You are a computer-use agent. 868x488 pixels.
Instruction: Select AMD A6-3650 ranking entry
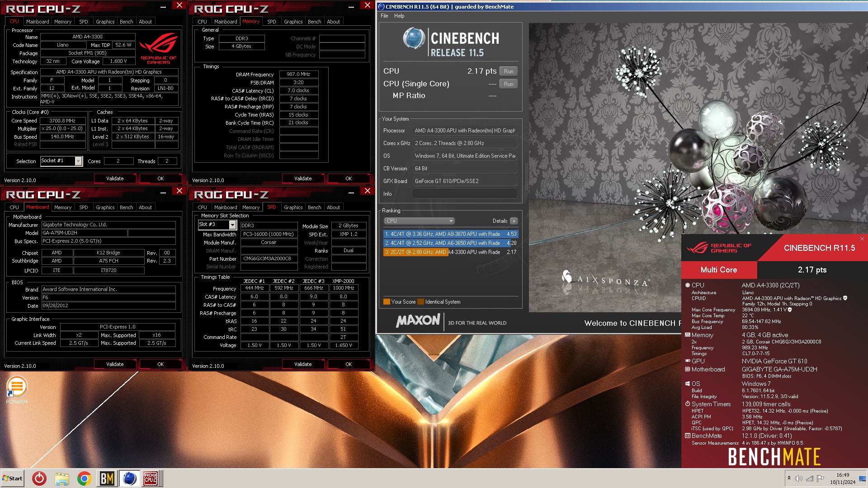click(451, 243)
